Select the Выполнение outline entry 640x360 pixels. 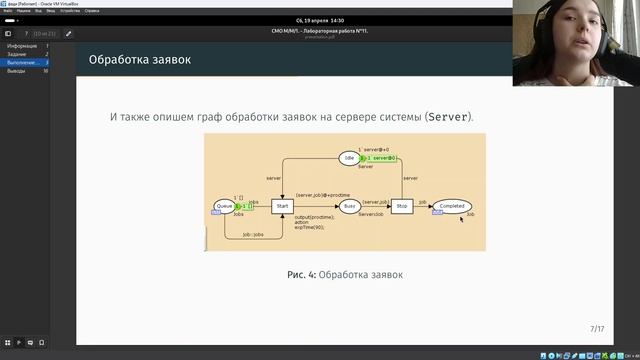(x=25, y=62)
